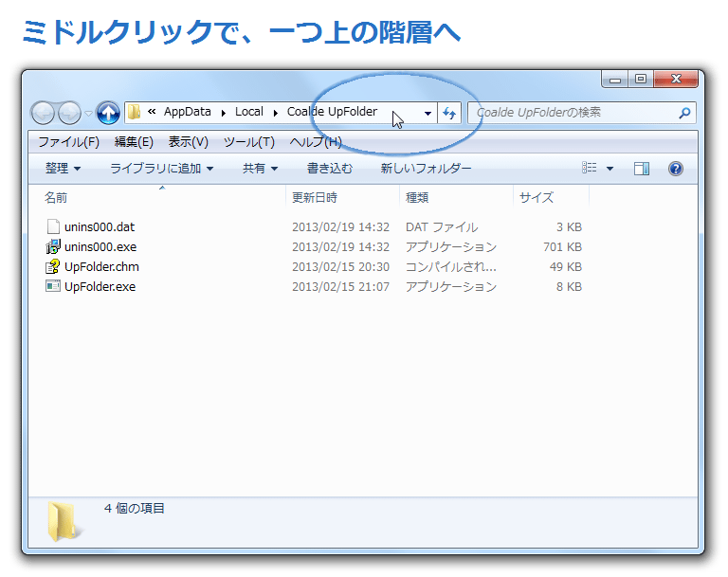Screen dimensions: 728x577
Task: Click the 2013/02/15 20:30 date cell
Action: tap(340, 267)
